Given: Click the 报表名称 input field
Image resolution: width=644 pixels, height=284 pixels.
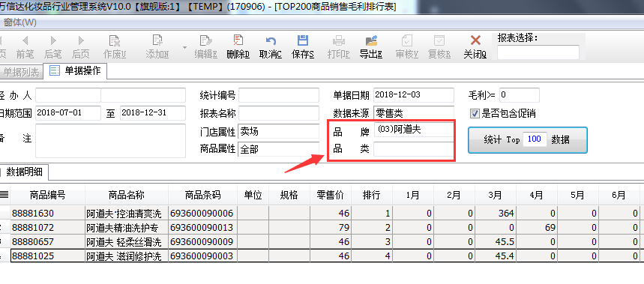Looking at the screenshot, I should [x=279, y=113].
